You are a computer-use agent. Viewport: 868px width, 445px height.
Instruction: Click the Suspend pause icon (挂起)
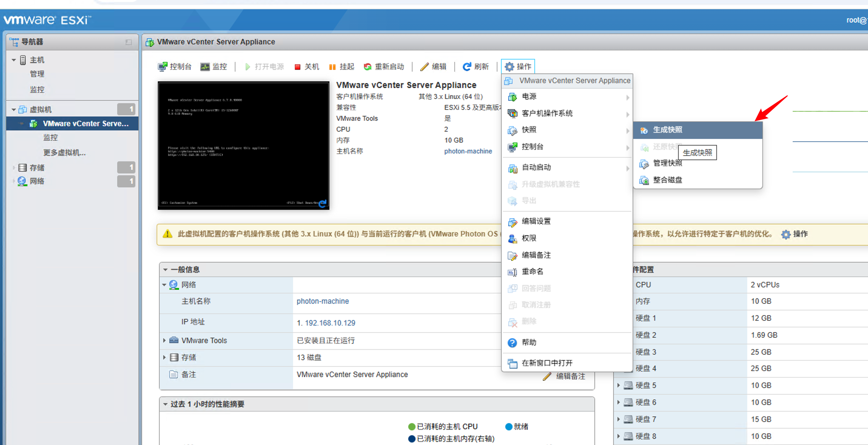click(332, 67)
